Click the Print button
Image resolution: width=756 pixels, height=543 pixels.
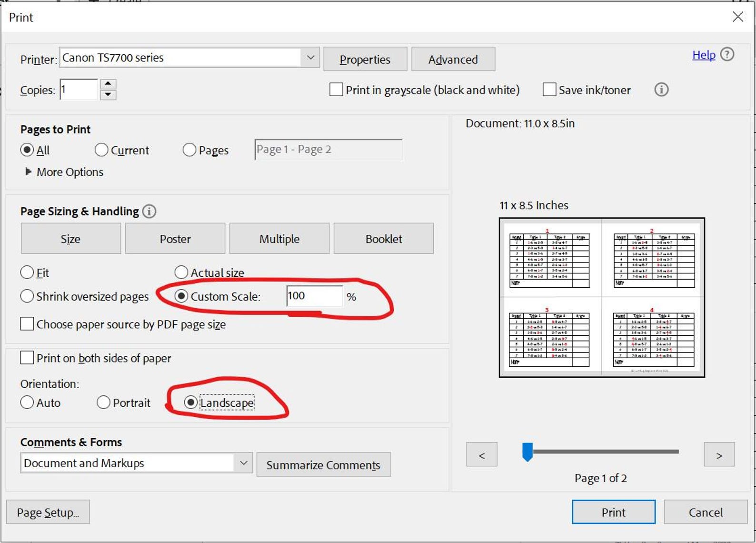[x=614, y=512]
